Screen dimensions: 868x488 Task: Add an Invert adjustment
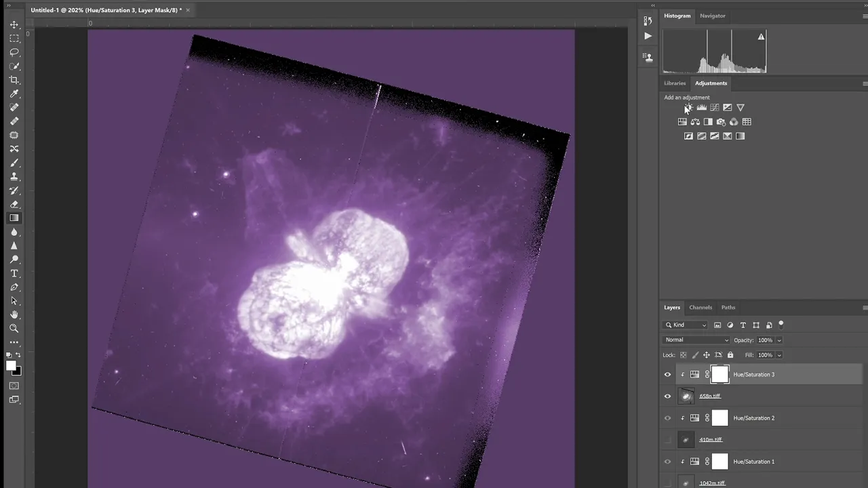(689, 136)
